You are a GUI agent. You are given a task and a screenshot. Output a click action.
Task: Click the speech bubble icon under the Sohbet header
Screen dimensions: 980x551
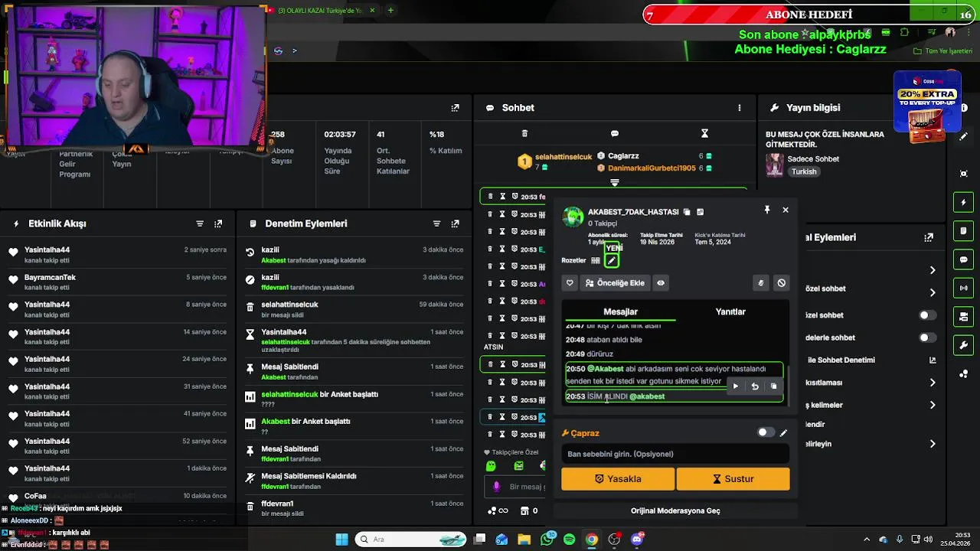pos(614,133)
